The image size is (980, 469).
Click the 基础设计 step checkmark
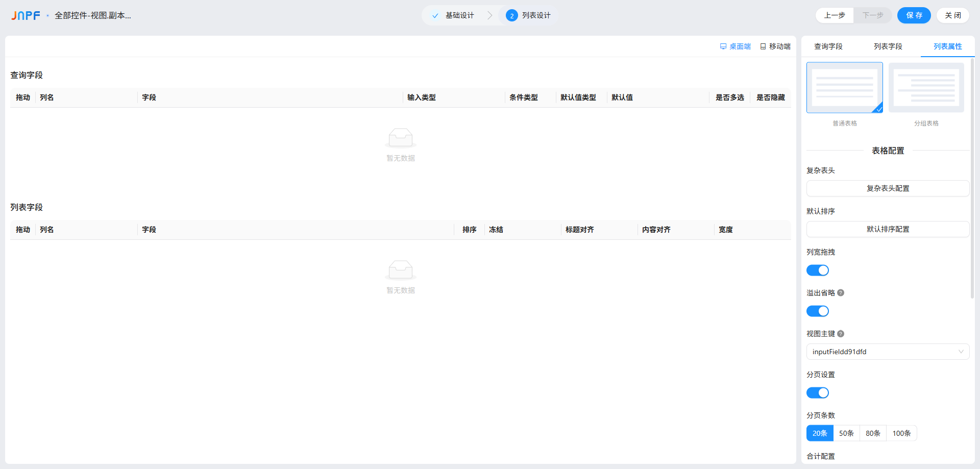435,16
